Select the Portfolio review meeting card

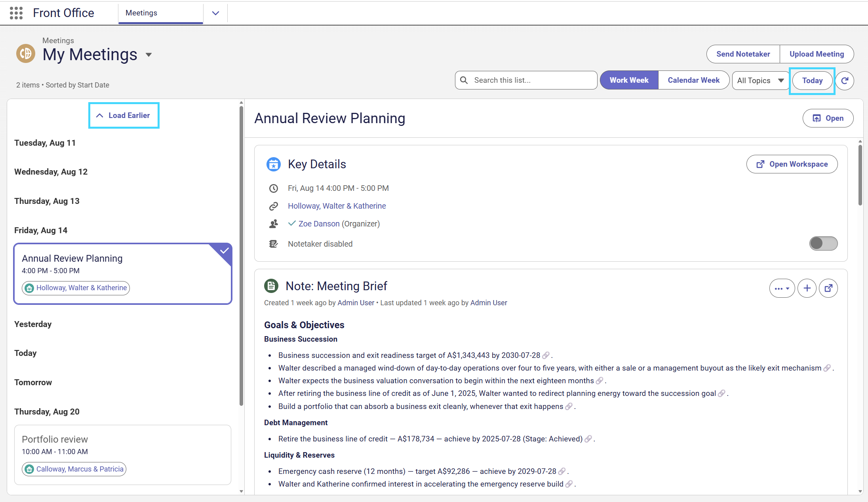pos(123,455)
